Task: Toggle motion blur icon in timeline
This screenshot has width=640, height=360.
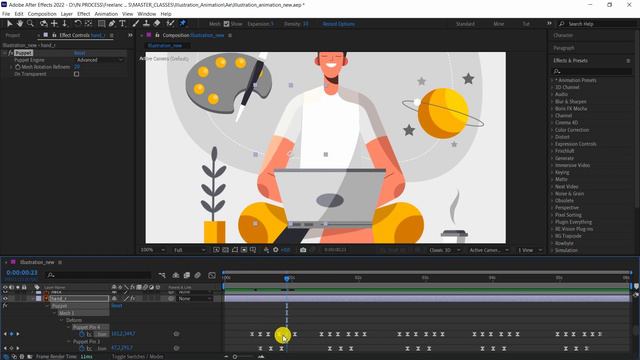Action: click(198, 276)
